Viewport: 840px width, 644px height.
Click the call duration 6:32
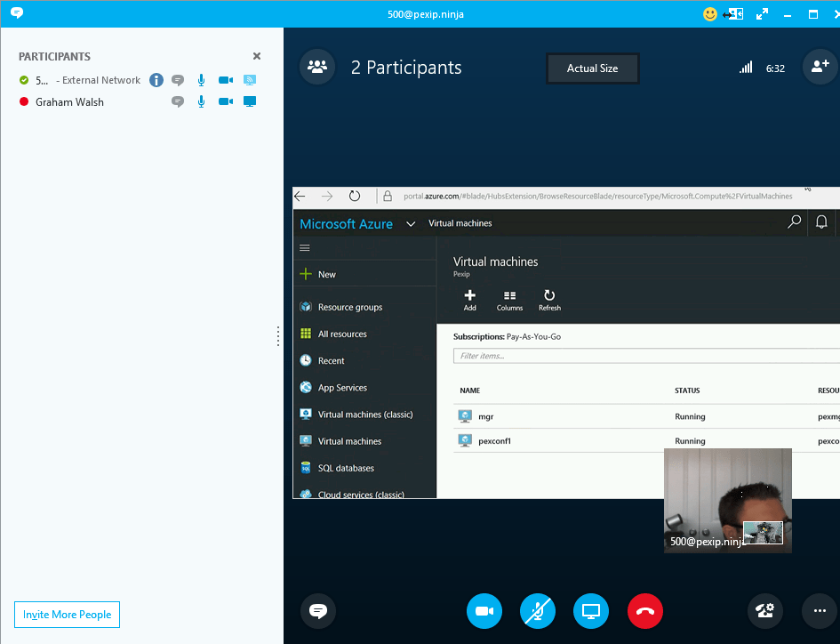pos(775,68)
